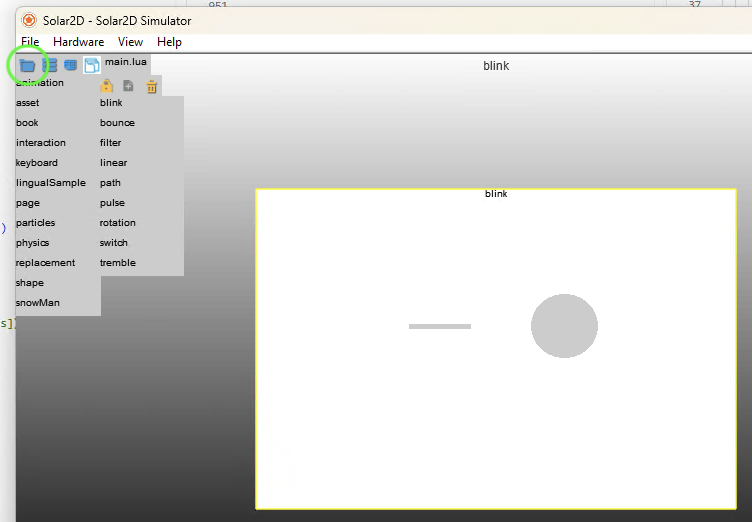This screenshot has width=752, height=522.
Task: Select 'animation' in the left list
Action: click(40, 83)
